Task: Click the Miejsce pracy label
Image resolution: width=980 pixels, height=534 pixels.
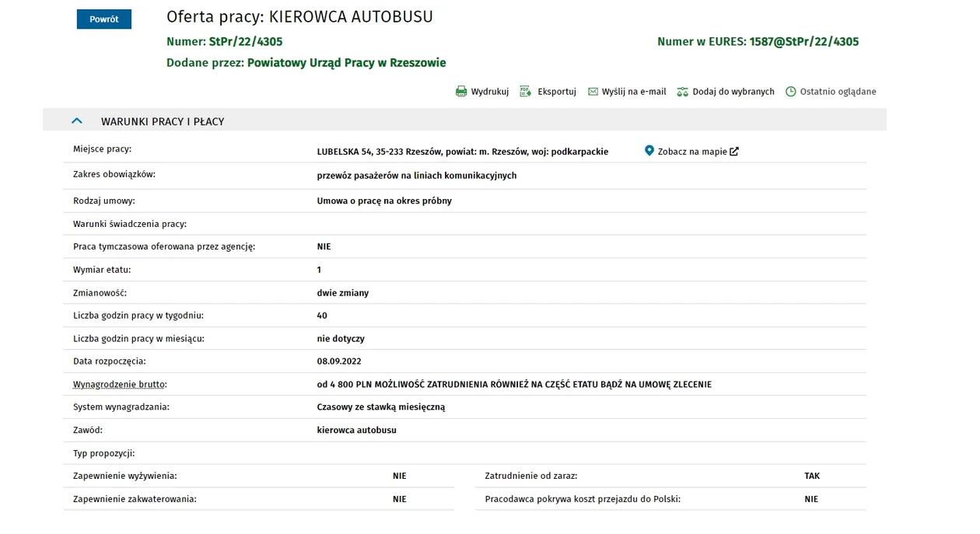Action: [103, 148]
